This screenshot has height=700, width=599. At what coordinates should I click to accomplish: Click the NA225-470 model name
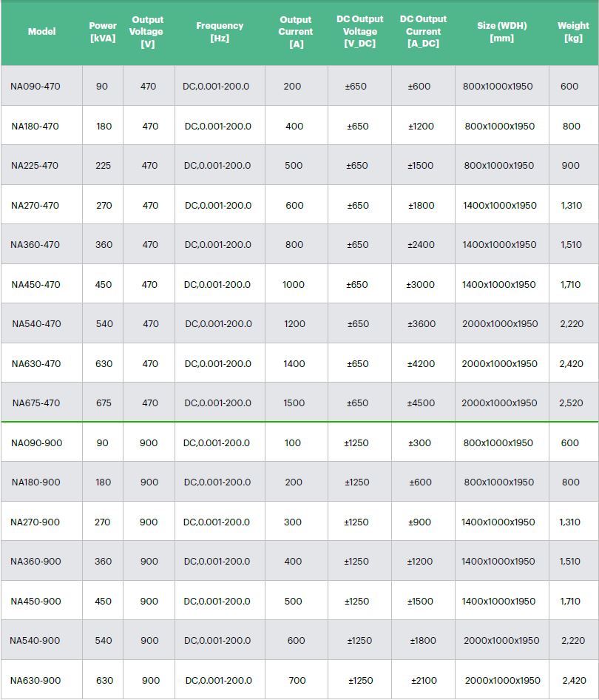click(x=35, y=166)
